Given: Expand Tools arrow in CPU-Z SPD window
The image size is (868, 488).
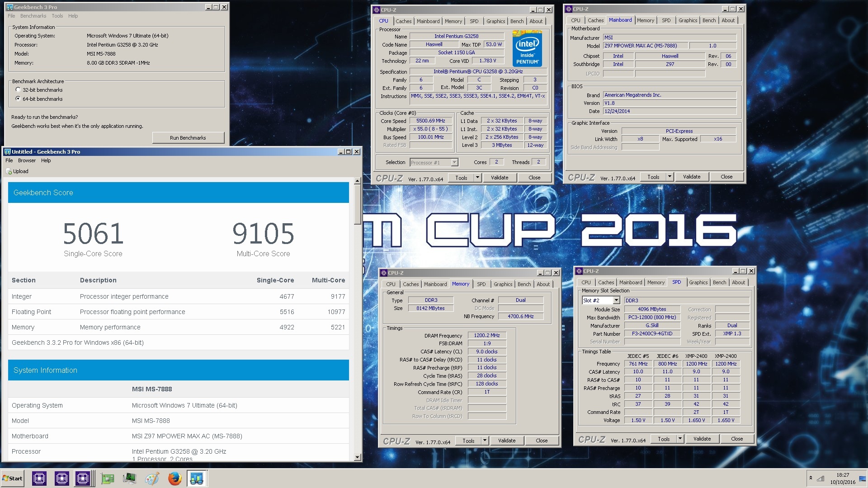Looking at the screenshot, I should click(680, 439).
